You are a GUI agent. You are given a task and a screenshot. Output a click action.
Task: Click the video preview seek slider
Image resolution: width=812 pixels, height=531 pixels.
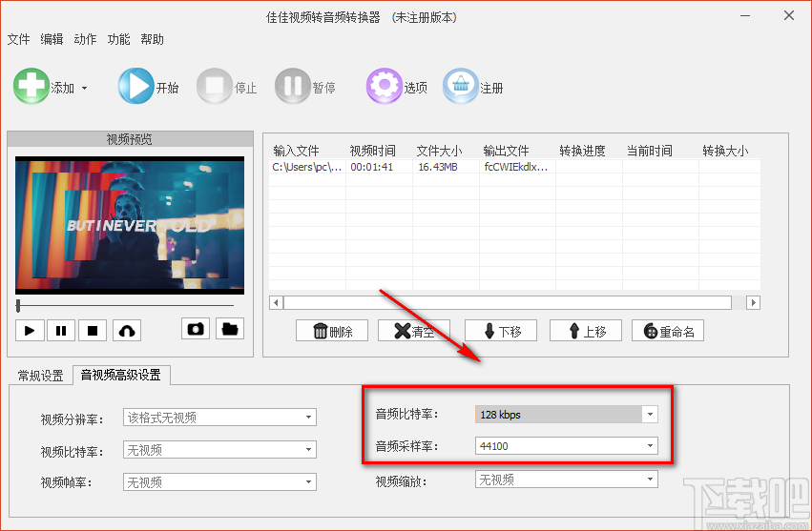point(125,306)
